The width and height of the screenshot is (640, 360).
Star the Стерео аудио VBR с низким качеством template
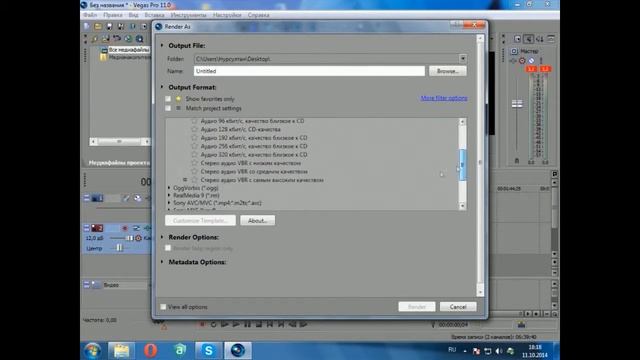point(194,163)
